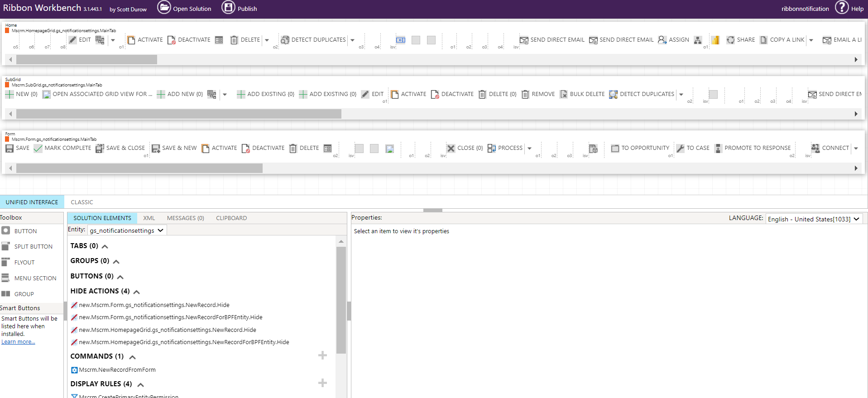Select Button item in Toolbox

pyautogui.click(x=25, y=231)
